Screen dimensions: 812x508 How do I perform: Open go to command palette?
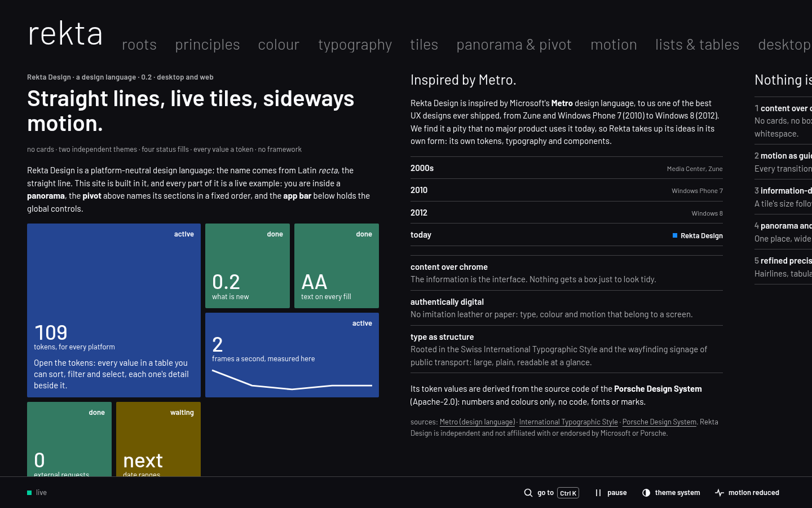click(x=551, y=493)
